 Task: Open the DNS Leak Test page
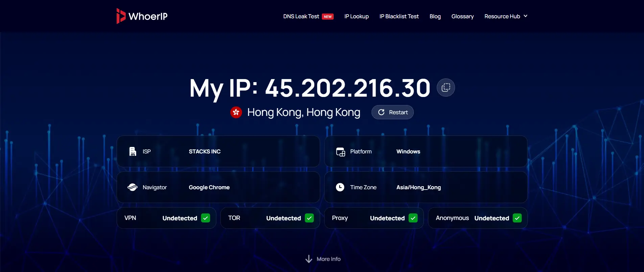click(x=301, y=16)
